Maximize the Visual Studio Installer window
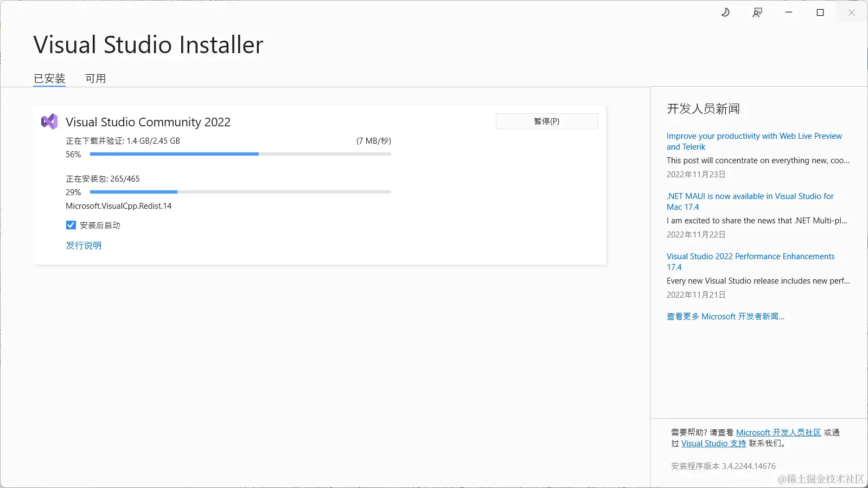The height and width of the screenshot is (488, 868). 820,12
